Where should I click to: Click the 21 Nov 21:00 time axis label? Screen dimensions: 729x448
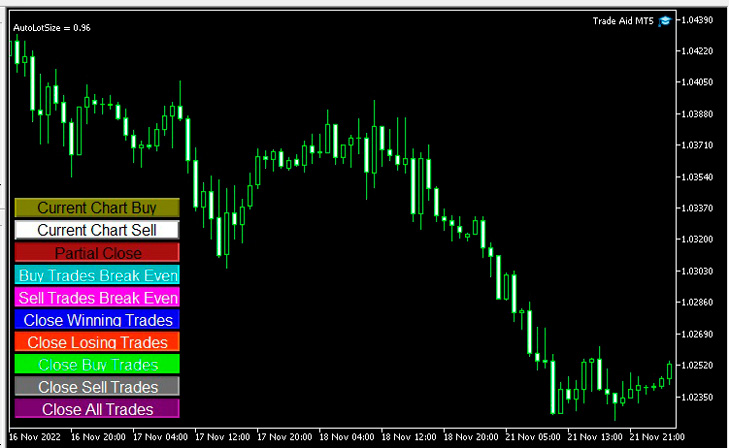(x=656, y=437)
